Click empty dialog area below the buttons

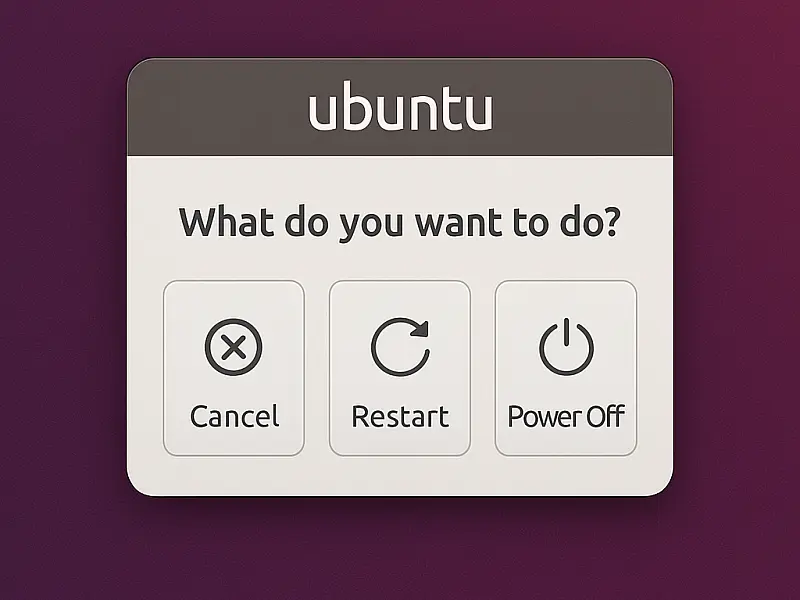(x=400, y=476)
